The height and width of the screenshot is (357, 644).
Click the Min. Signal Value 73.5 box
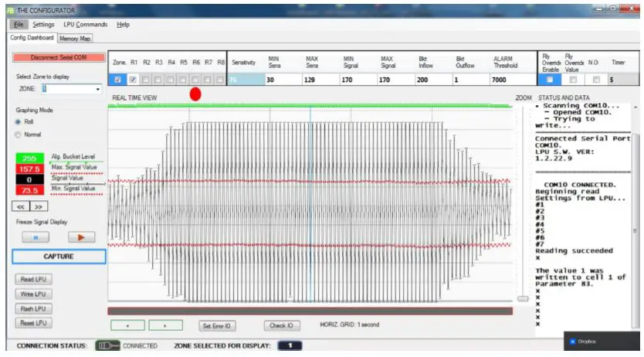pyautogui.click(x=29, y=190)
